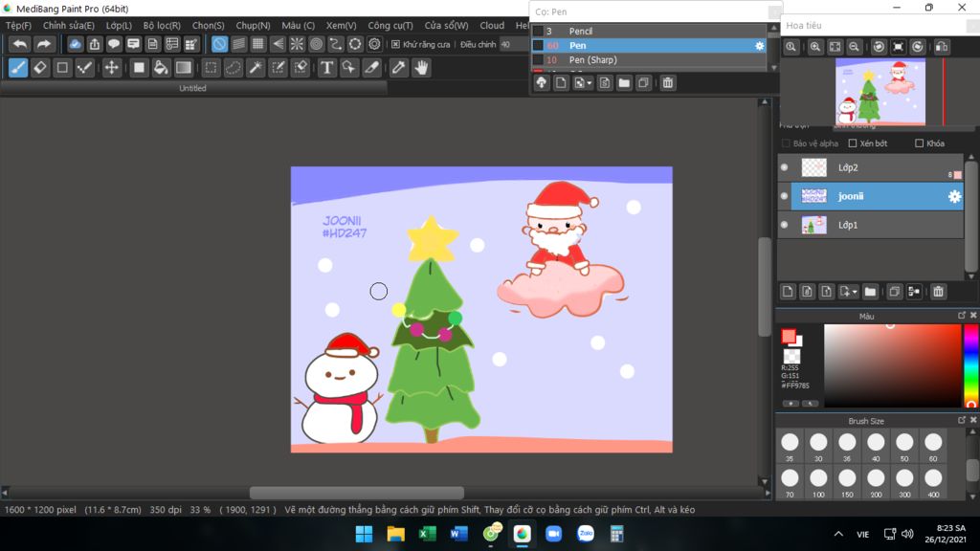980x551 pixels.
Task: Hide the Lớp2 layer
Action: [785, 167]
